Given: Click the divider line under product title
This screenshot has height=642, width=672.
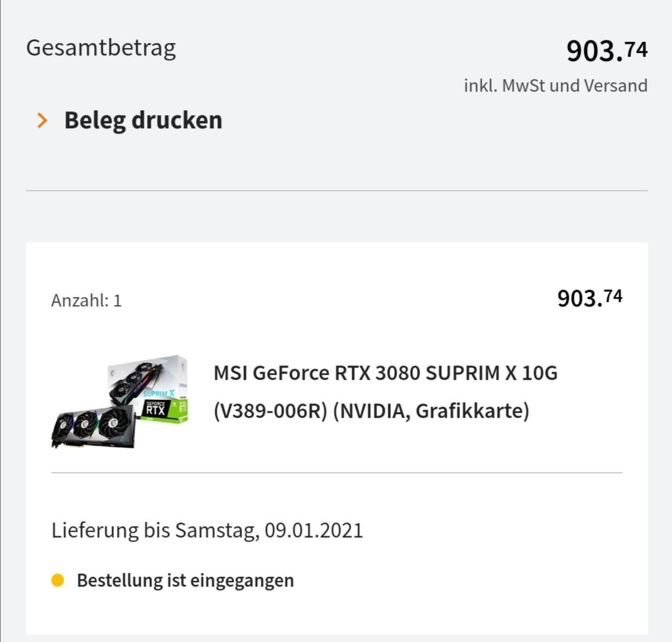Looking at the screenshot, I should [337, 473].
